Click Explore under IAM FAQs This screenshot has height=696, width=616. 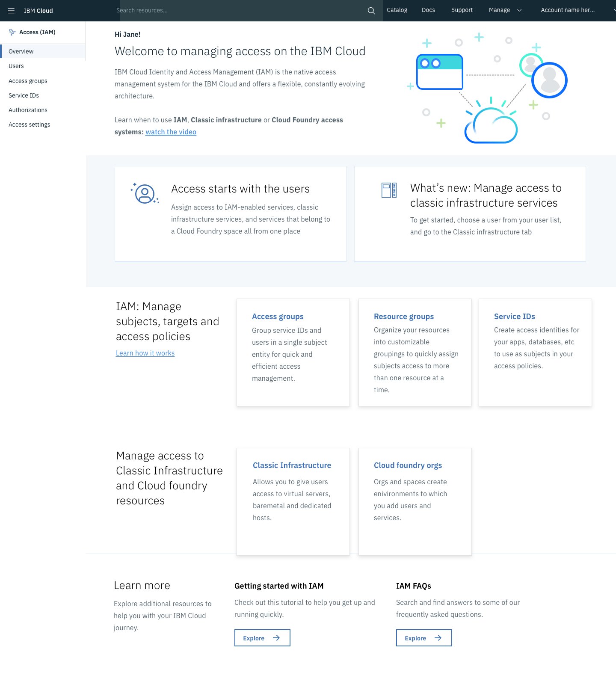click(424, 638)
